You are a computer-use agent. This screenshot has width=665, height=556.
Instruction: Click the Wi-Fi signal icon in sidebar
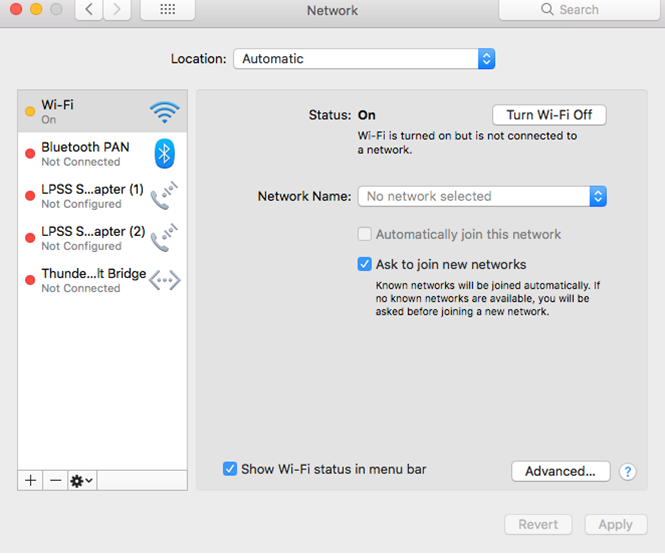pyautogui.click(x=164, y=111)
